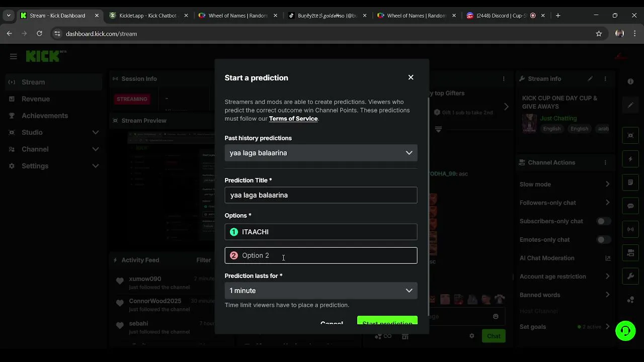Close the Start a prediction dialog
Screen dimensions: 644x362
tap(411, 77)
